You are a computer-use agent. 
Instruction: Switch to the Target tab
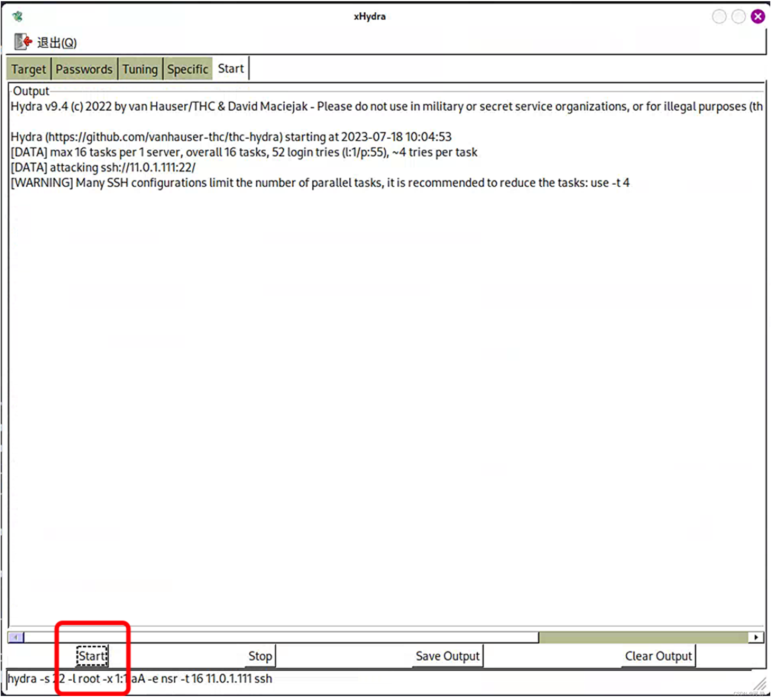click(29, 69)
